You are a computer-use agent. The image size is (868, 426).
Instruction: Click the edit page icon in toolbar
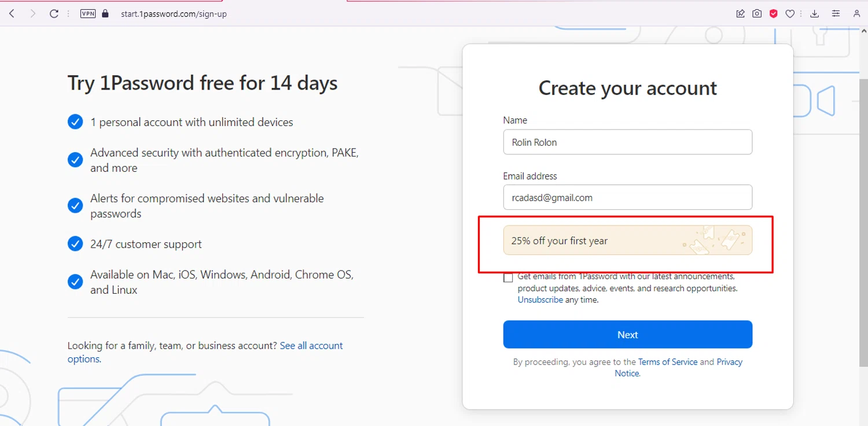tap(740, 14)
